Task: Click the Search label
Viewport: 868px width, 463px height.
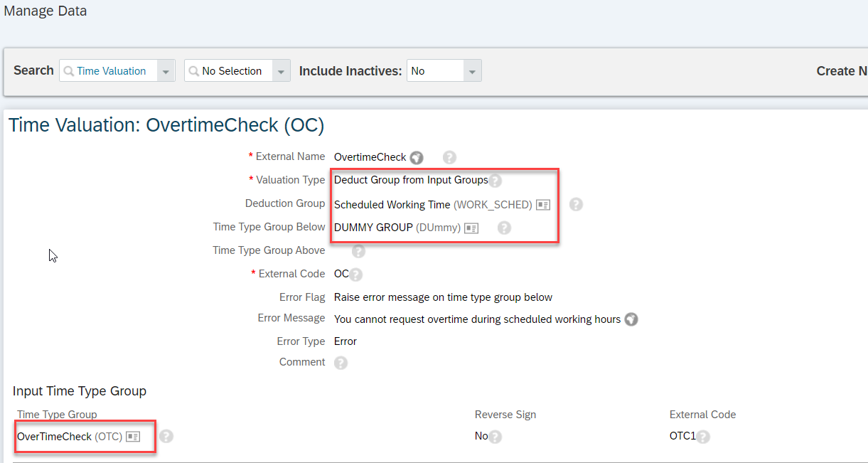Action: [x=33, y=70]
